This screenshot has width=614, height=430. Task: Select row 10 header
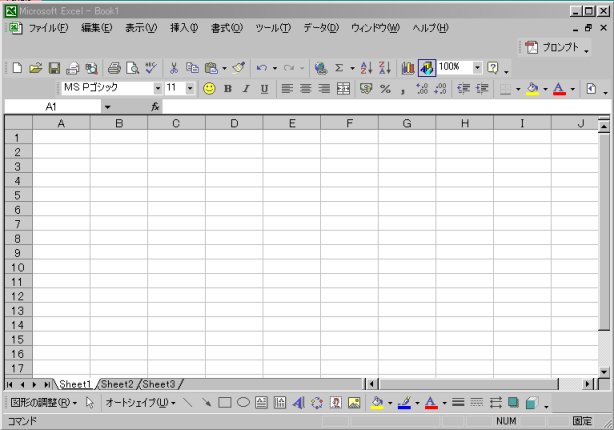pos(18,267)
